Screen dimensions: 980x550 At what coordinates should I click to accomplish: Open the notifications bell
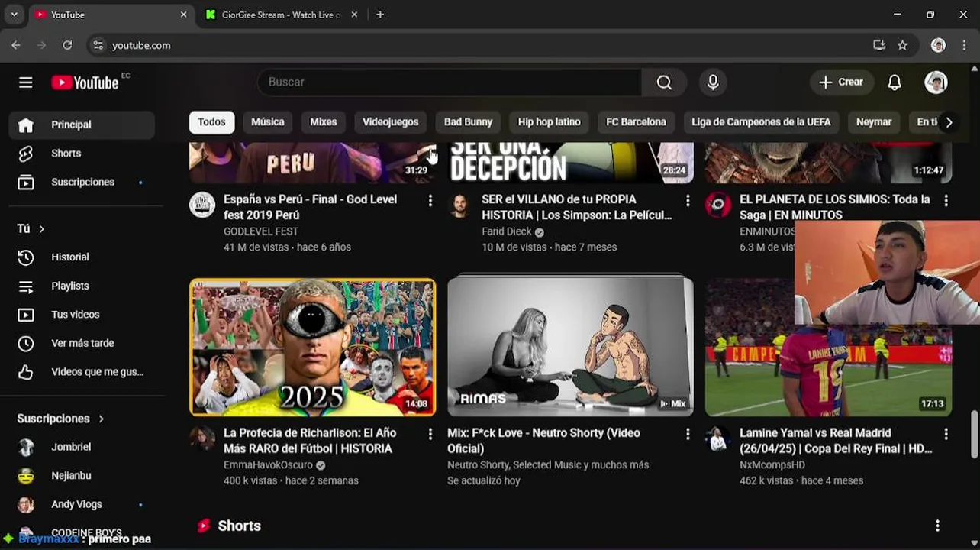[895, 82]
